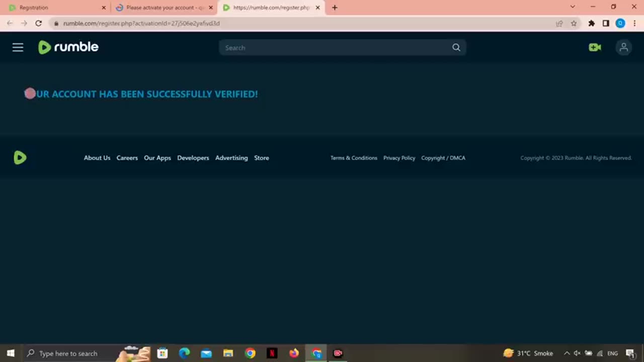Click the browser address bar URL
This screenshot has height=362, width=644.
[x=141, y=23]
